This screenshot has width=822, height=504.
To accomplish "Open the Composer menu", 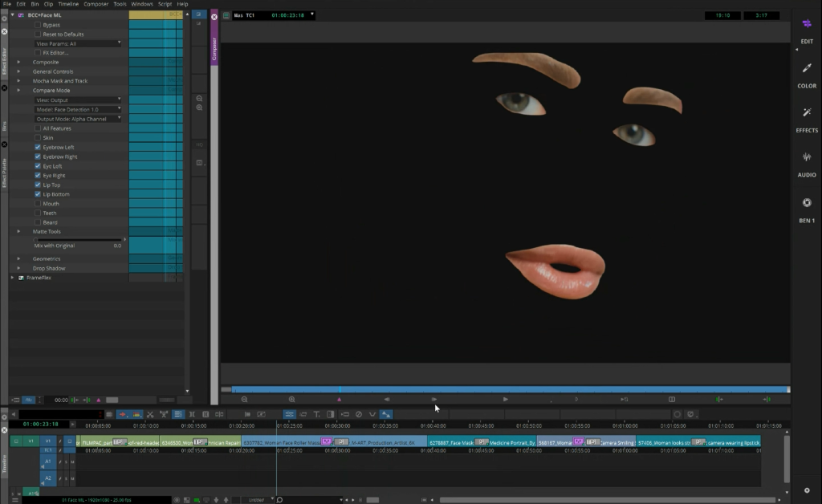I will click(x=96, y=4).
